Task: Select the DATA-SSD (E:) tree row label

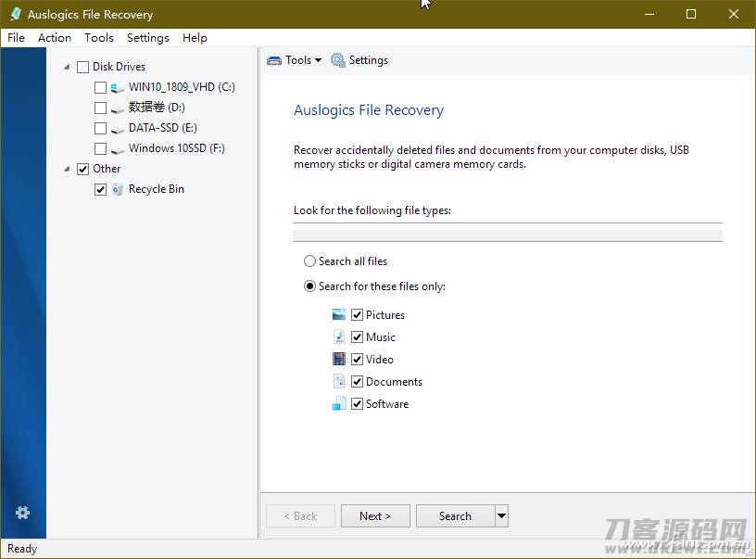Action: coord(163,128)
